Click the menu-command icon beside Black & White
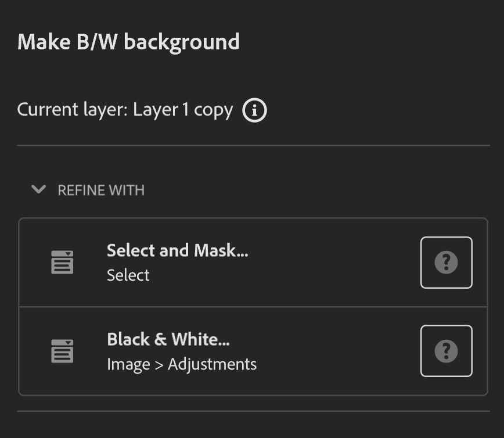This screenshot has height=438, width=504. (62, 351)
